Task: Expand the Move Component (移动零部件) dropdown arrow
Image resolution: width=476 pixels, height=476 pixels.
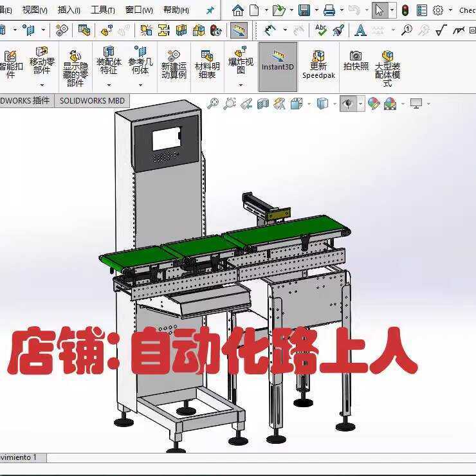Action: 42,85
